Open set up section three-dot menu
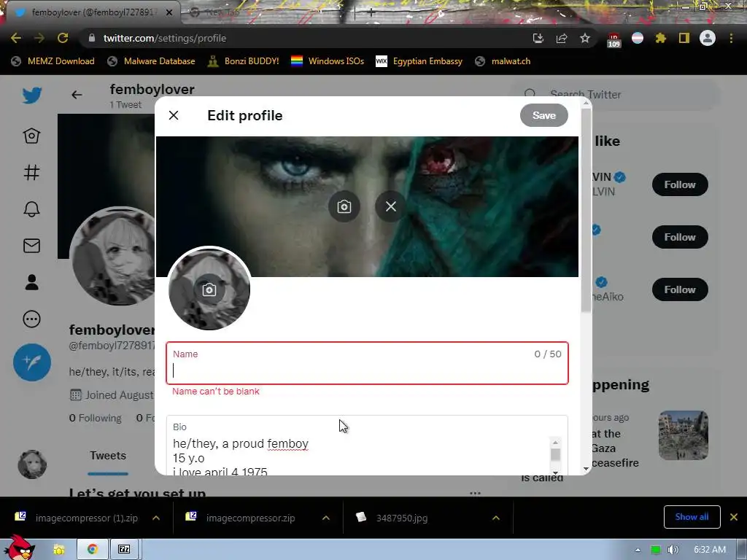The image size is (747, 560). pyautogui.click(x=475, y=493)
